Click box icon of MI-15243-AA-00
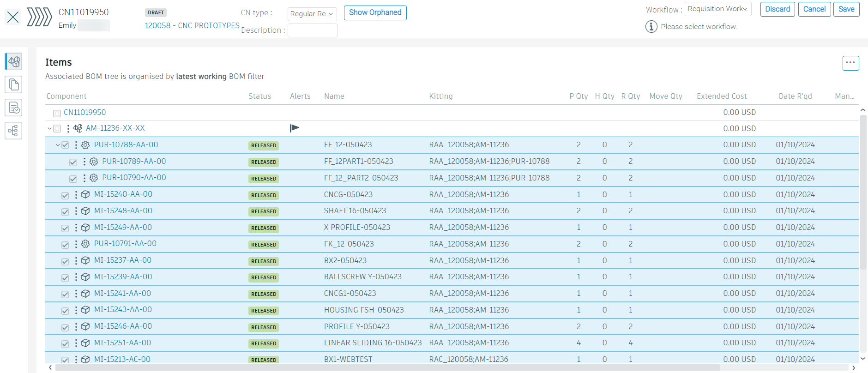This screenshot has width=868, height=373. pyautogui.click(x=85, y=310)
